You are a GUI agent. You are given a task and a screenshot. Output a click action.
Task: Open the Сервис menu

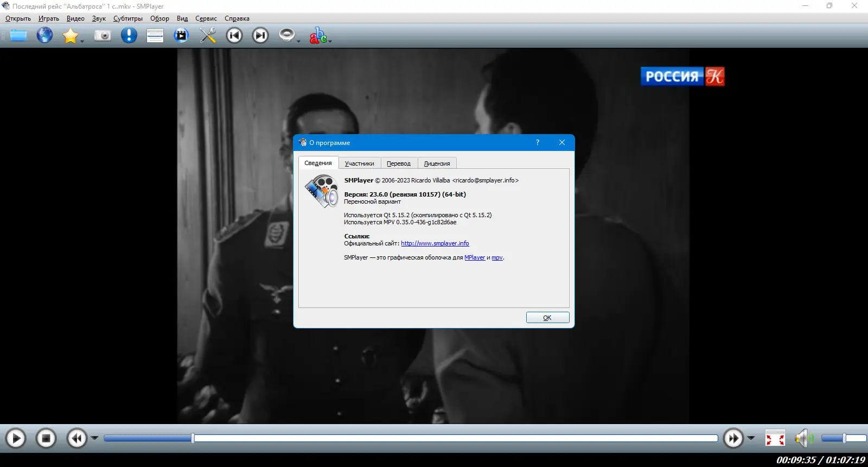(206, 18)
